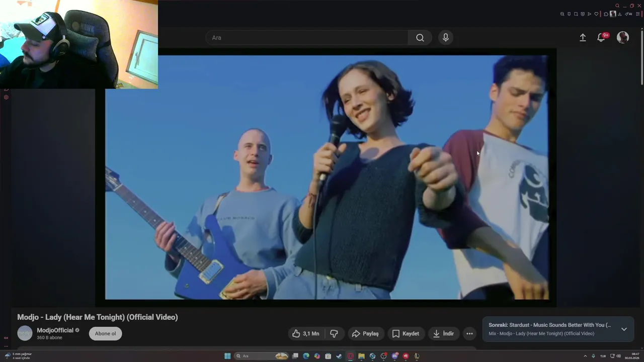Screen dimensions: 644x362
Task: Open File Explorer from the taskbar
Action: coord(361,356)
